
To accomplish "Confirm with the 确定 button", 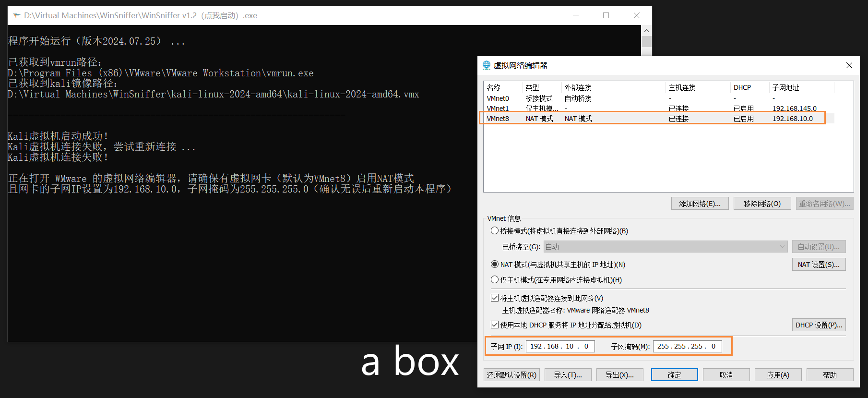I will click(x=674, y=375).
